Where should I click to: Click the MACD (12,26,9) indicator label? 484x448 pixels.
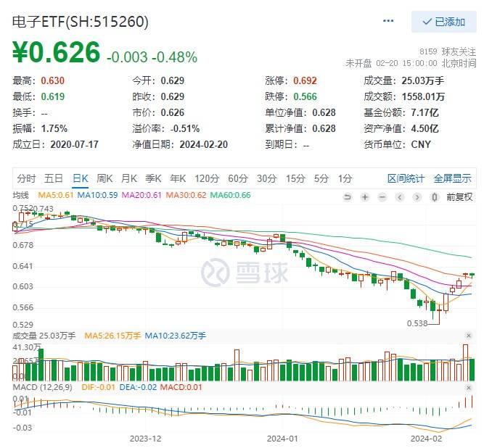click(x=43, y=388)
